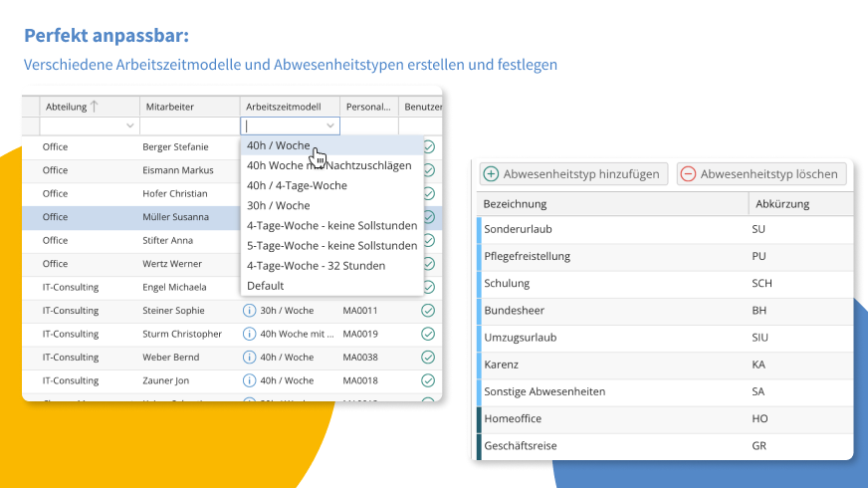The image size is (868, 488).
Task: Choose "40h / 4-Tage-Woche" from the list
Action: [x=297, y=185]
